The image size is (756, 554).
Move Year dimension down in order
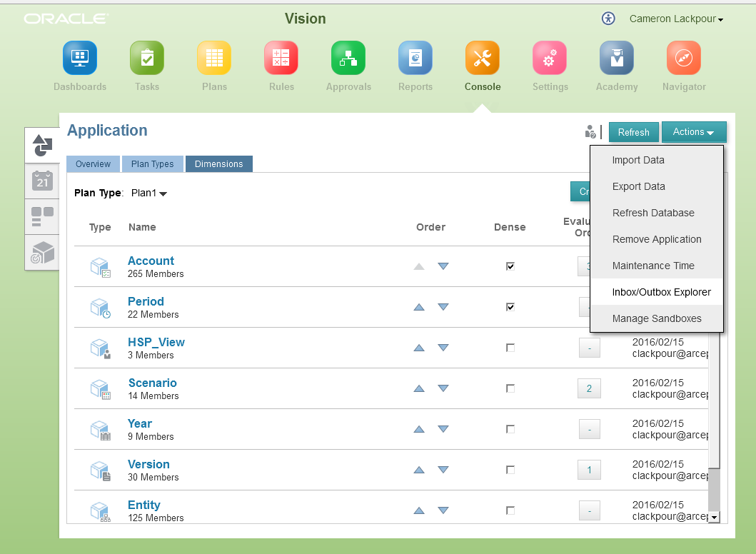coord(443,429)
